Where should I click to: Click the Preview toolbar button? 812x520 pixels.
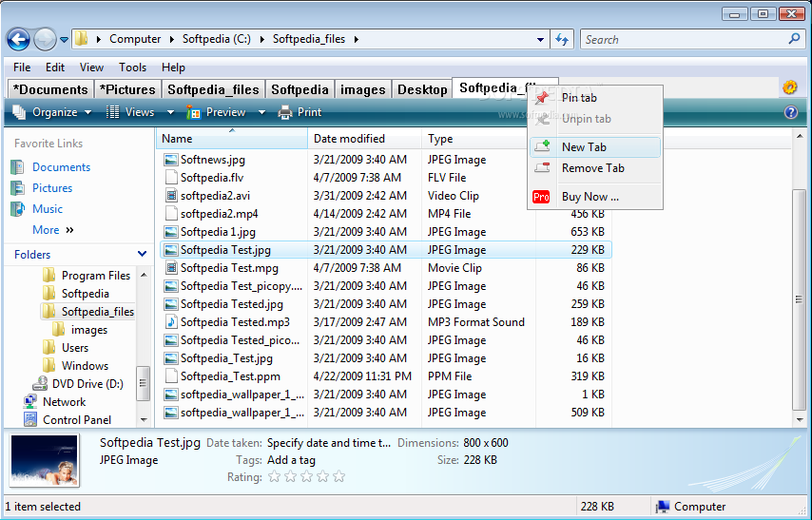pyautogui.click(x=216, y=112)
